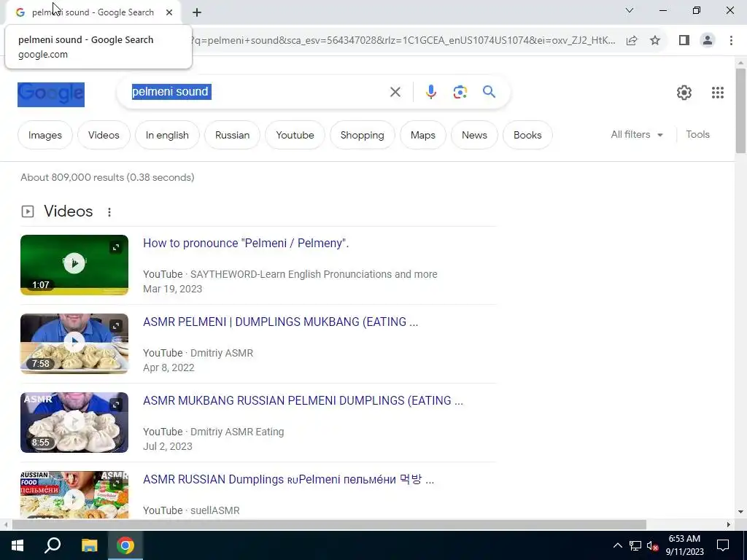Click the browser address bar URL
The image size is (747, 560).
coord(403,41)
